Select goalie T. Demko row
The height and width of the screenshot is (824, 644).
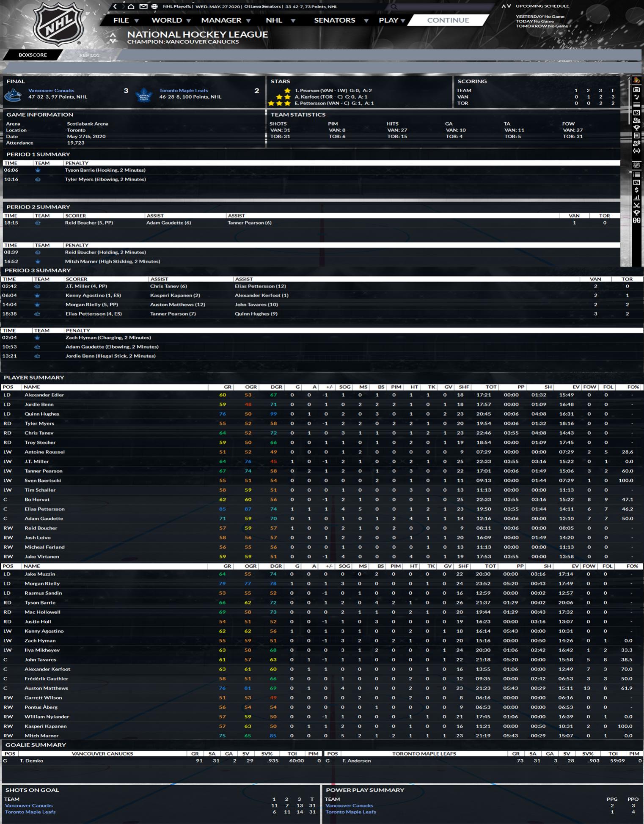pos(162,761)
